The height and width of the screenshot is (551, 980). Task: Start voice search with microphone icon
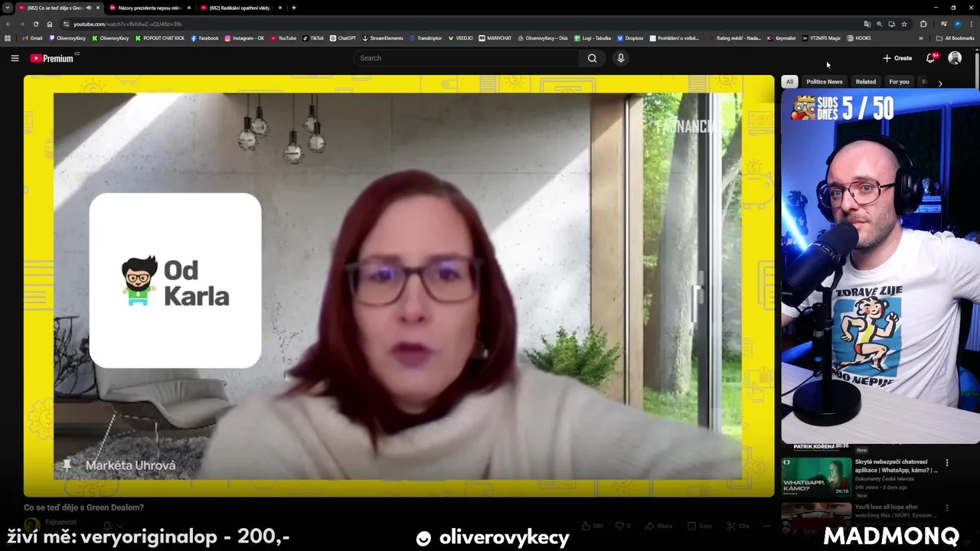(x=621, y=58)
